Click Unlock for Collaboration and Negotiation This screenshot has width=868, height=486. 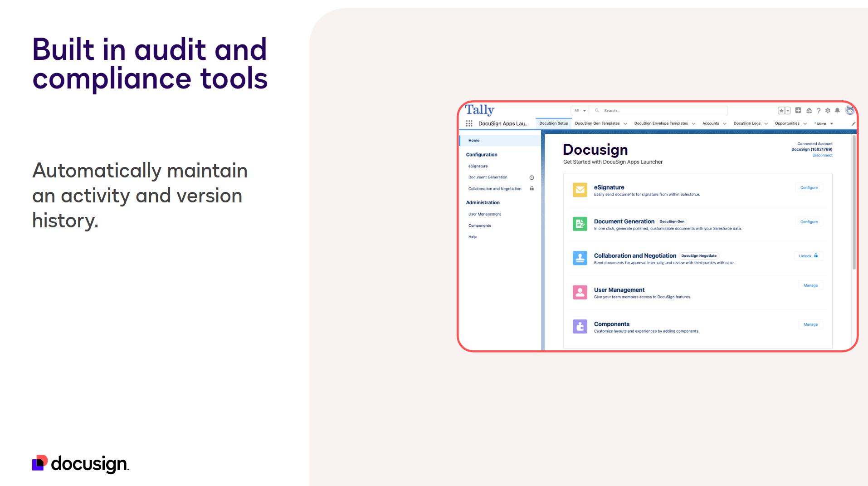click(808, 256)
